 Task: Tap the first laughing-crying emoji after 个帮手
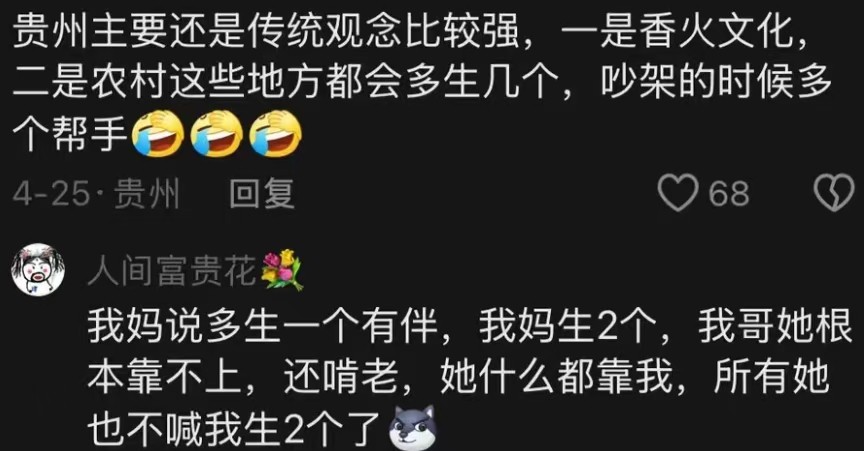click(159, 133)
